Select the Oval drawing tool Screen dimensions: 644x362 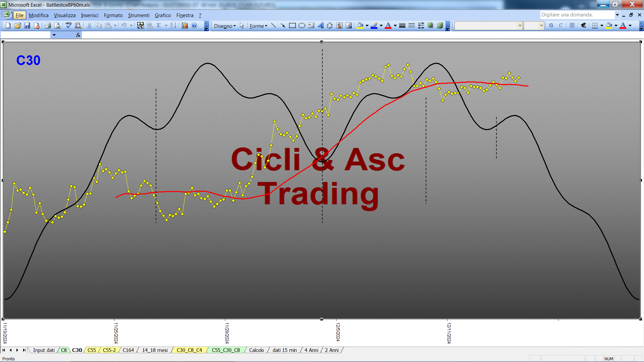pyautogui.click(x=302, y=25)
